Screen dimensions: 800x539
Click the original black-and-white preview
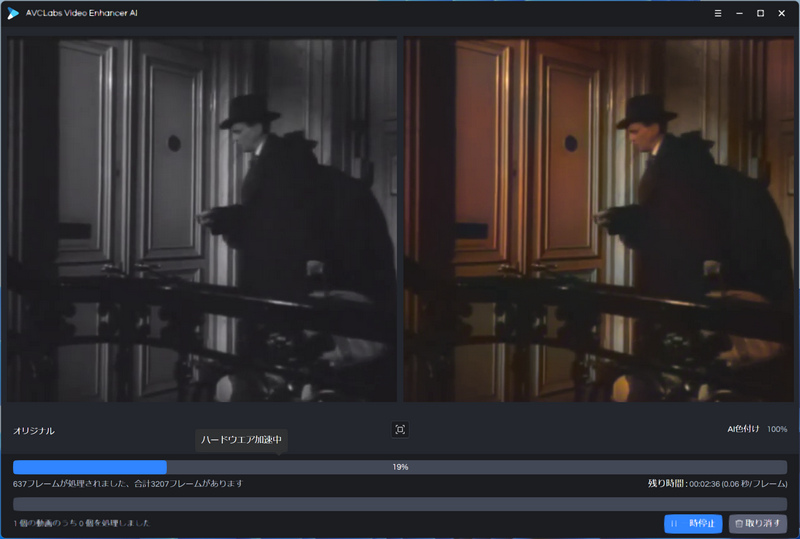click(x=202, y=219)
